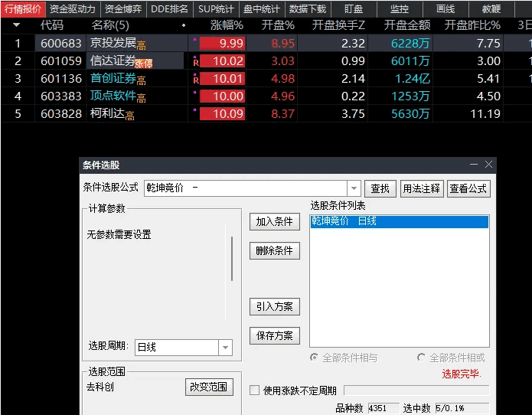The image size is (532, 415).
Task: Click the 选中数 field showing 5/0.1%
Action: coord(462,408)
